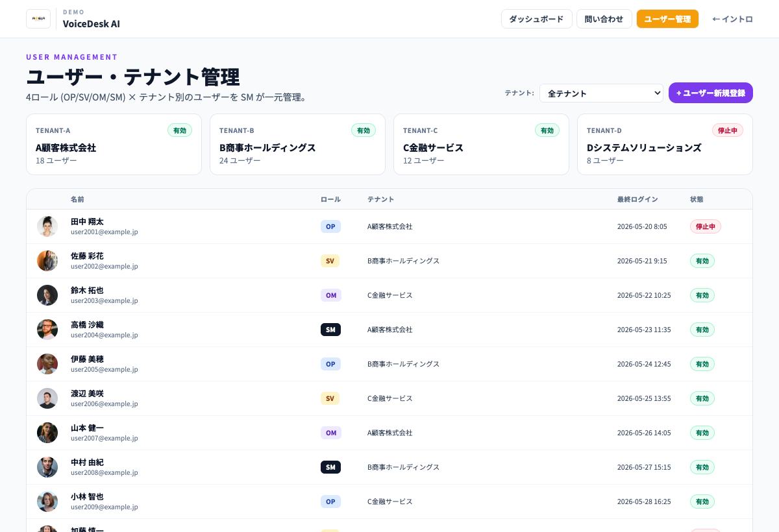779x532 pixels.
Task: Click email user2004@example.jp
Action: point(104,335)
